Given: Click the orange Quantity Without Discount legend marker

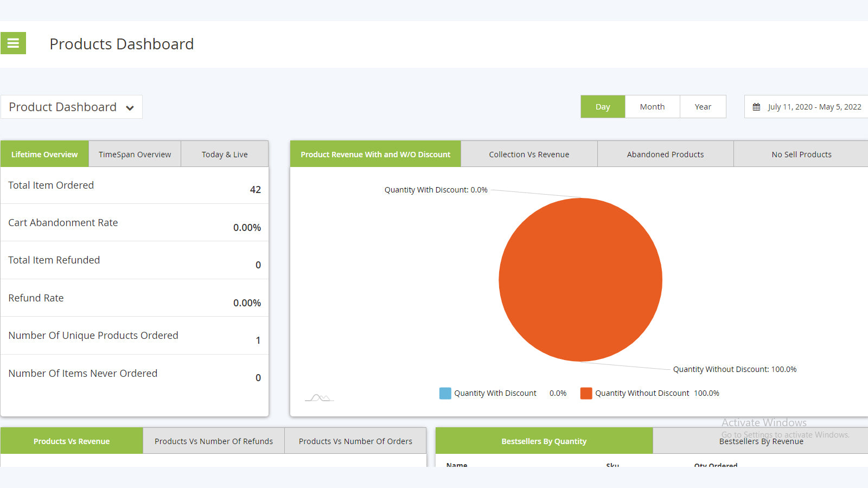Looking at the screenshot, I should [586, 393].
